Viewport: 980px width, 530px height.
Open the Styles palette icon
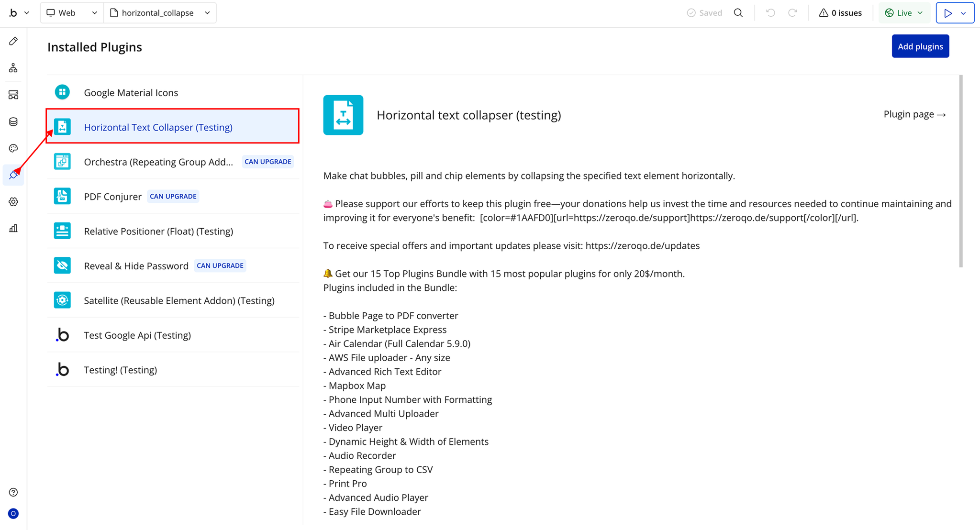[x=13, y=148]
